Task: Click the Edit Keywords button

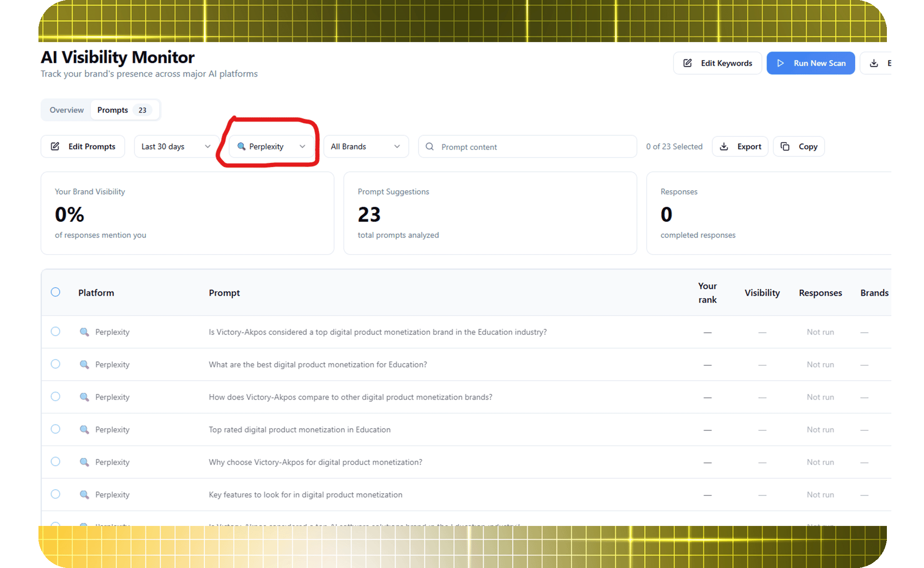Action: (x=717, y=63)
